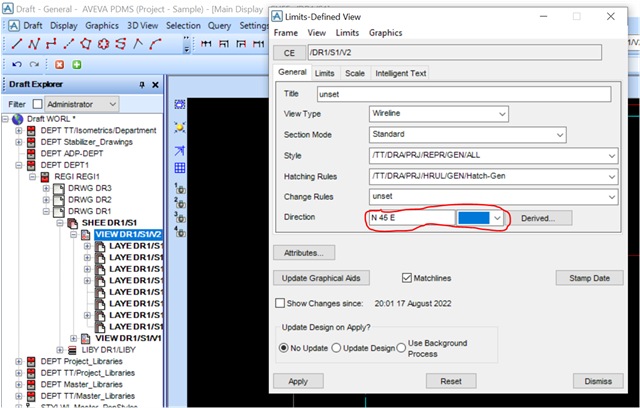Redo the last action
The height and width of the screenshot is (408, 640).
pos(34,64)
